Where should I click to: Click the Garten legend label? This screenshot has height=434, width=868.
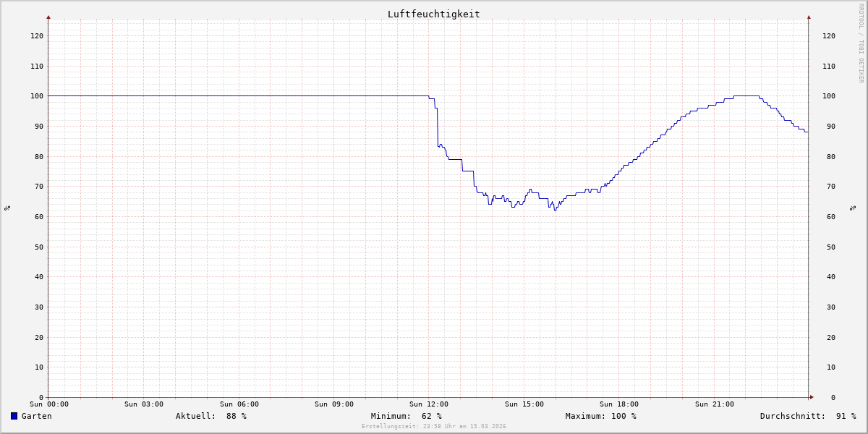point(36,416)
